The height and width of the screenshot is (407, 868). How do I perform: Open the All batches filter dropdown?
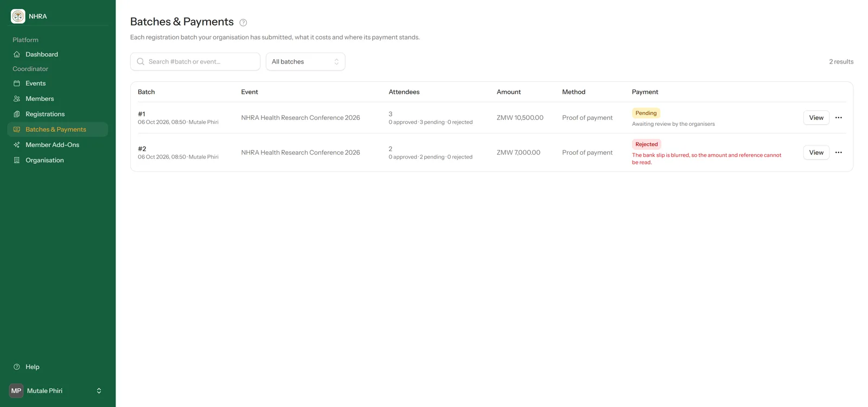(305, 62)
